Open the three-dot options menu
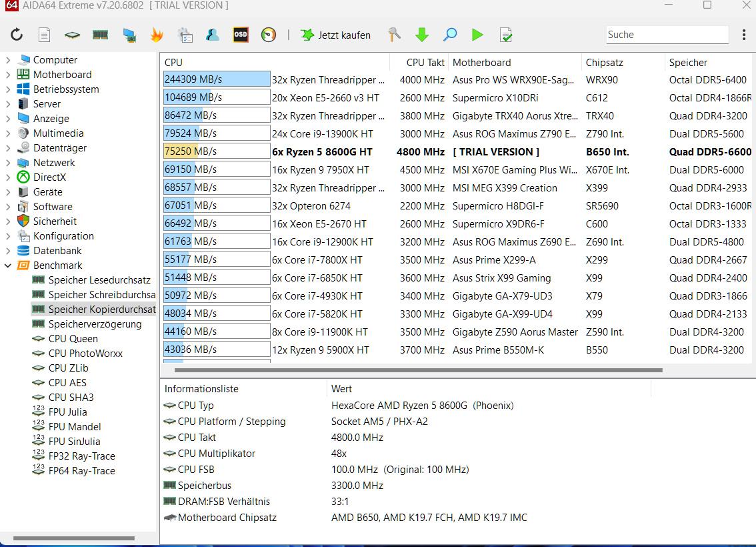The height and width of the screenshot is (547, 756). point(744,35)
